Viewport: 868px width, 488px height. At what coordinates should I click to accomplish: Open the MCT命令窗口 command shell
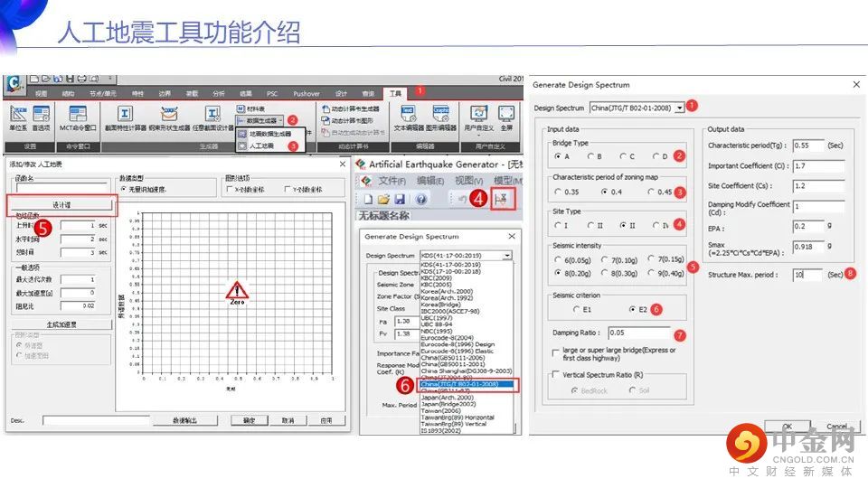78,118
